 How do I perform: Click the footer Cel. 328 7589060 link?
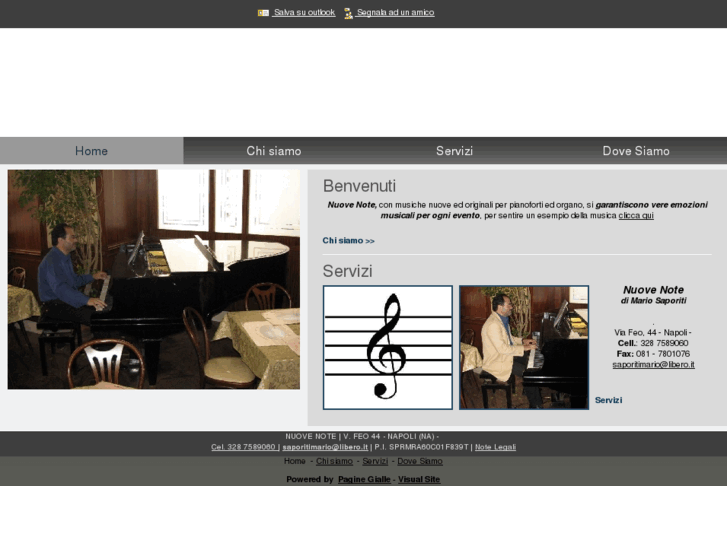click(x=244, y=447)
